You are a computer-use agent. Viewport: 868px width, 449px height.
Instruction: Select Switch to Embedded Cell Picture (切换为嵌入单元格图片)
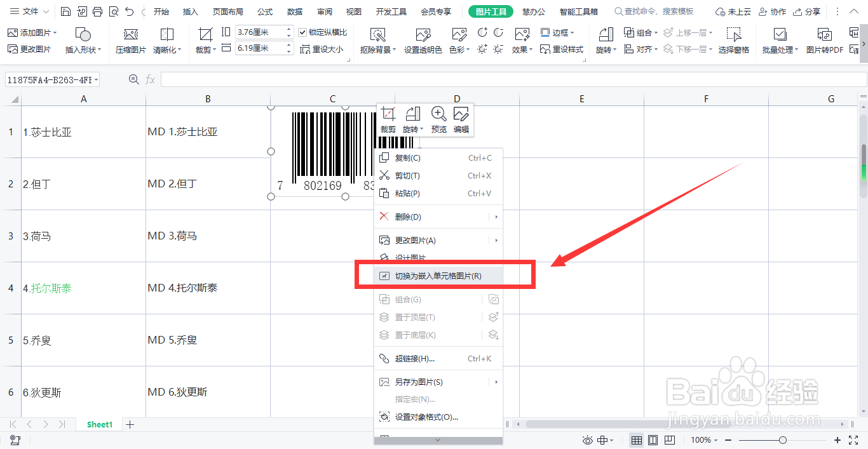[438, 276]
